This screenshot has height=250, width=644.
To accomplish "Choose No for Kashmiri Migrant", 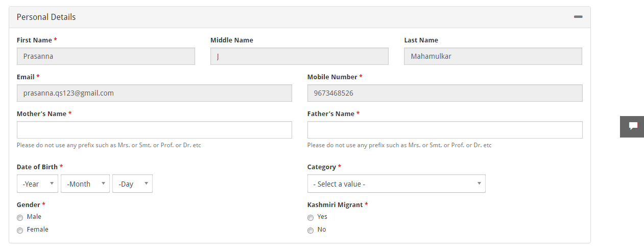I will click(311, 231).
